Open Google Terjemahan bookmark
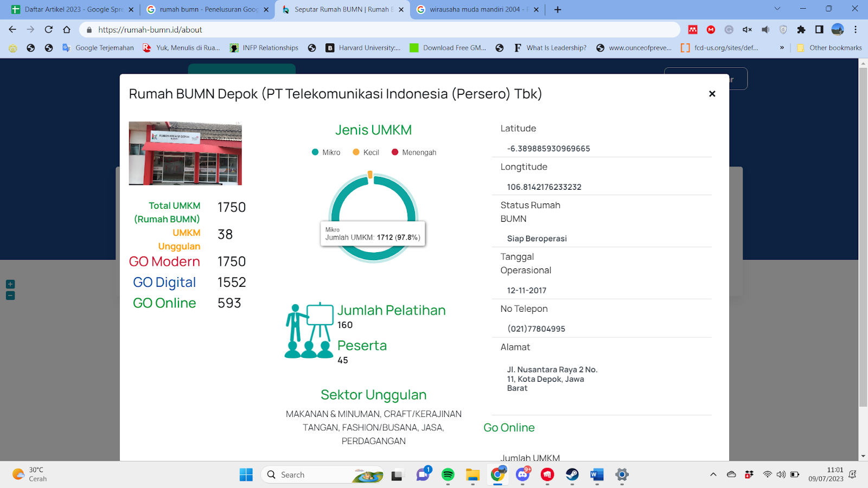The height and width of the screenshot is (488, 868). 98,48
